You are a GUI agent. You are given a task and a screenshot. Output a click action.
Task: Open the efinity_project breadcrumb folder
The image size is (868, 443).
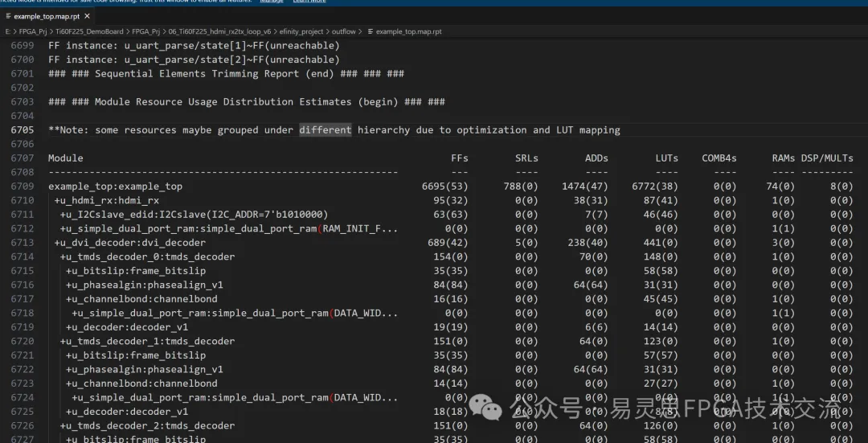click(301, 31)
